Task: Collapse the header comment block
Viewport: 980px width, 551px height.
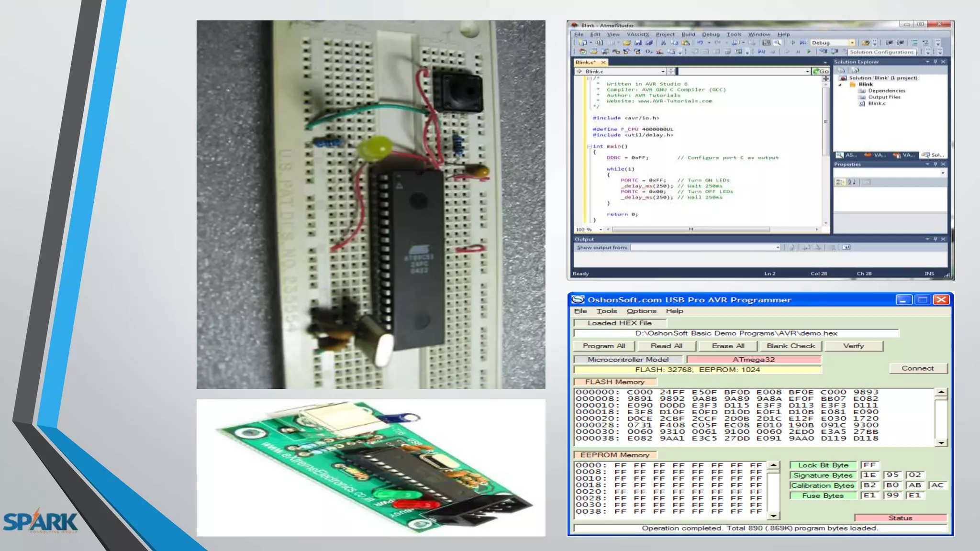Action: 590,78
